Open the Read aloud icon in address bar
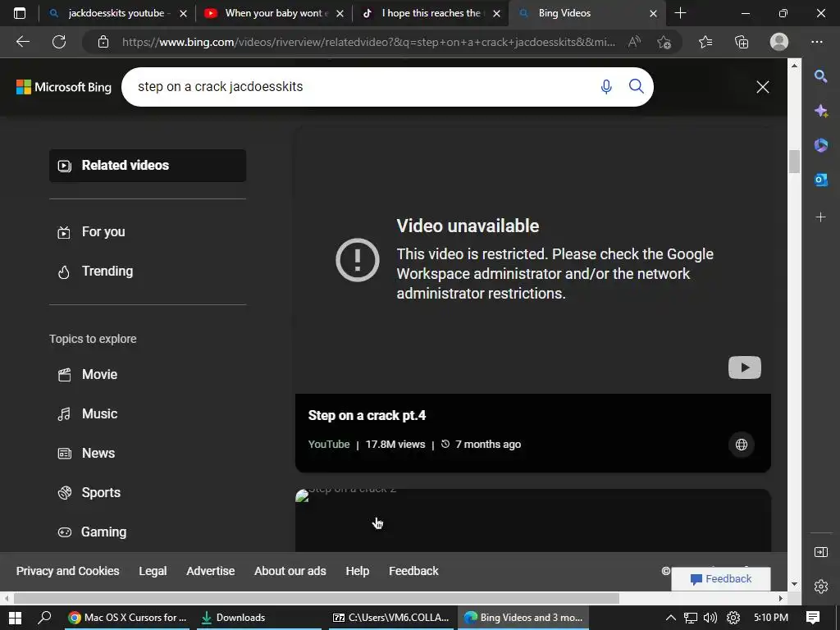The image size is (840, 630). [x=634, y=42]
